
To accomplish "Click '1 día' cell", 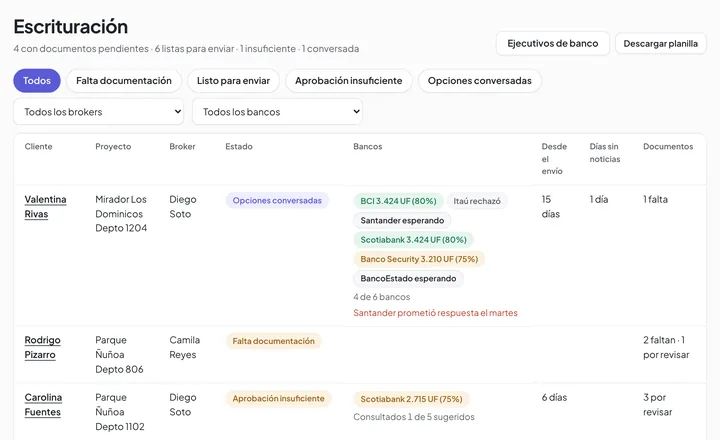I will (x=599, y=199).
